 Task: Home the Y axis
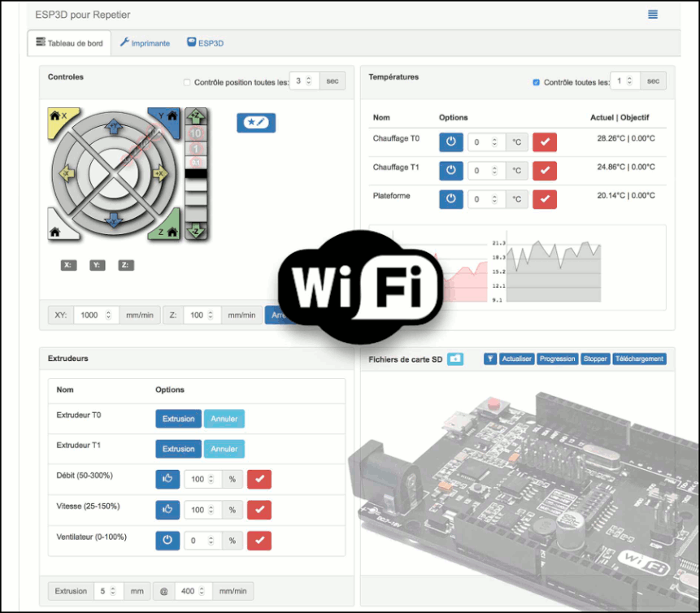click(167, 118)
